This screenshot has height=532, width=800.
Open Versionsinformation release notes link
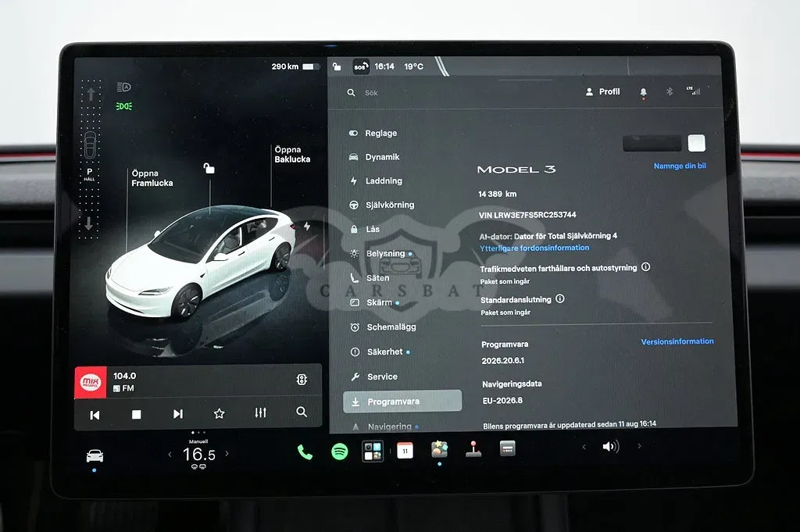pyautogui.click(x=677, y=341)
